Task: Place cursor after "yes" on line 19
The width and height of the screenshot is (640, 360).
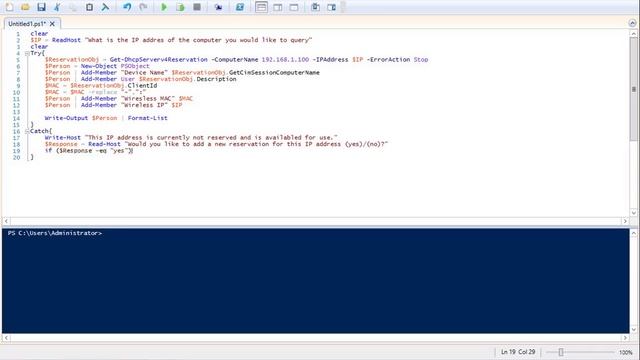Action: (130, 151)
